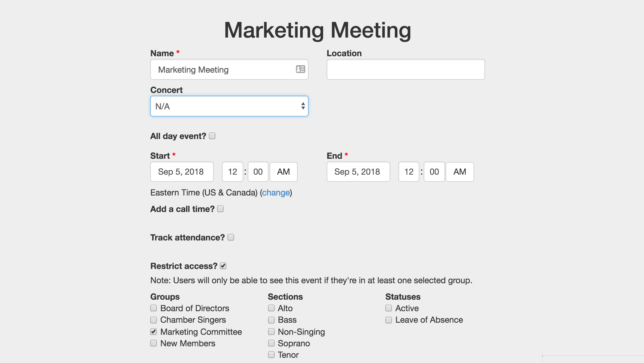Enable the All day event checkbox

(212, 136)
